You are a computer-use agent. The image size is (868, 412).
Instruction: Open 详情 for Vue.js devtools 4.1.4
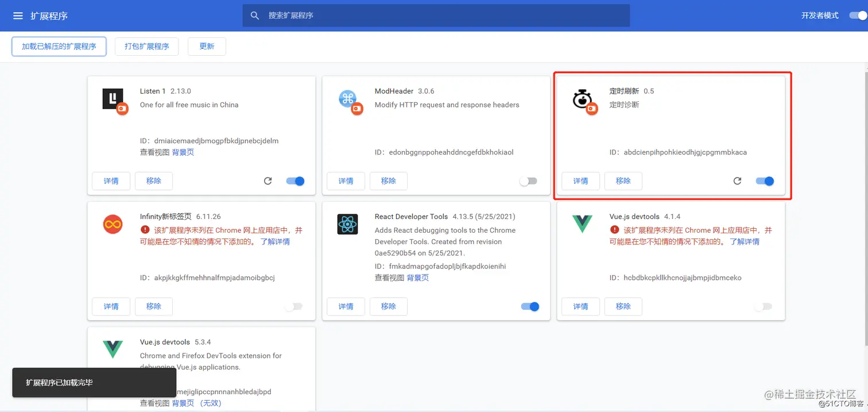click(x=581, y=306)
